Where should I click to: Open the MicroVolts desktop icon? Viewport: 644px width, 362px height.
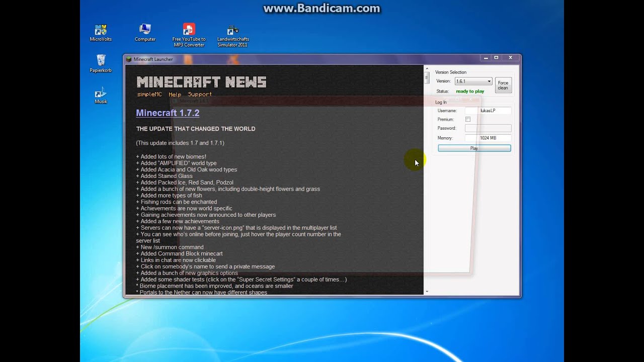tap(101, 33)
